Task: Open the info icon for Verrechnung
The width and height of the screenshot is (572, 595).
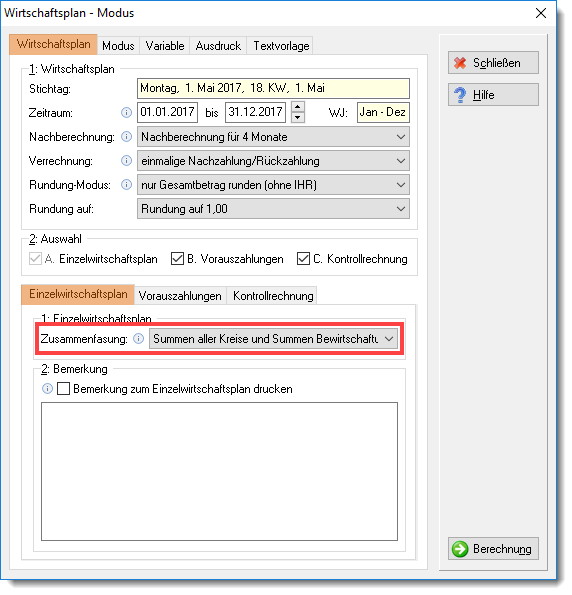Action: (126, 161)
